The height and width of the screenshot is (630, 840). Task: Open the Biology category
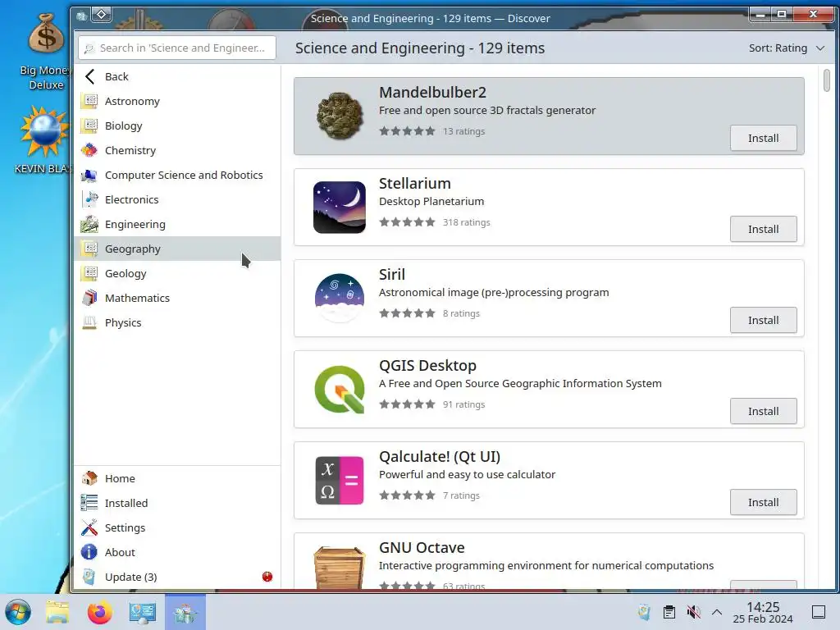pyautogui.click(x=177, y=126)
